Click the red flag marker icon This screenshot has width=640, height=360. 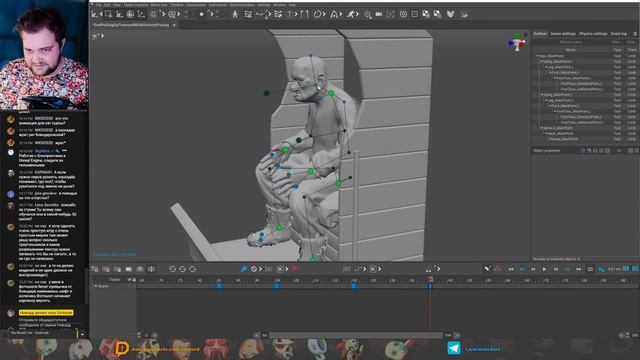click(x=295, y=269)
